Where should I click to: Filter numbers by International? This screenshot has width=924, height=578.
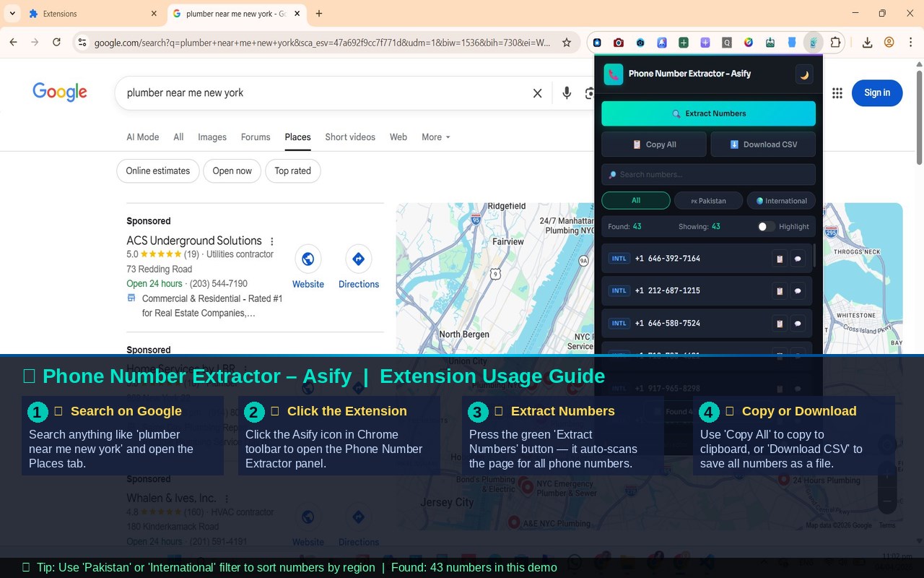(x=781, y=201)
